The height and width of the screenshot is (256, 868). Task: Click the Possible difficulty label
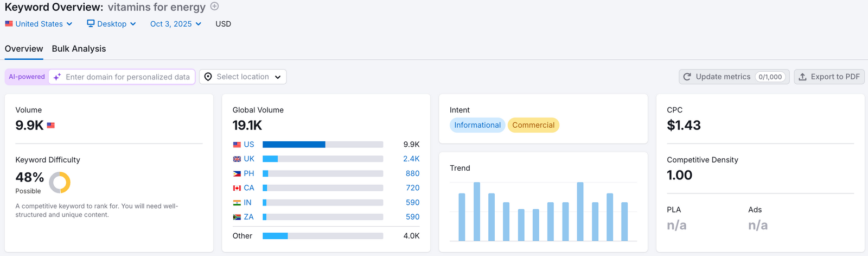tap(28, 191)
